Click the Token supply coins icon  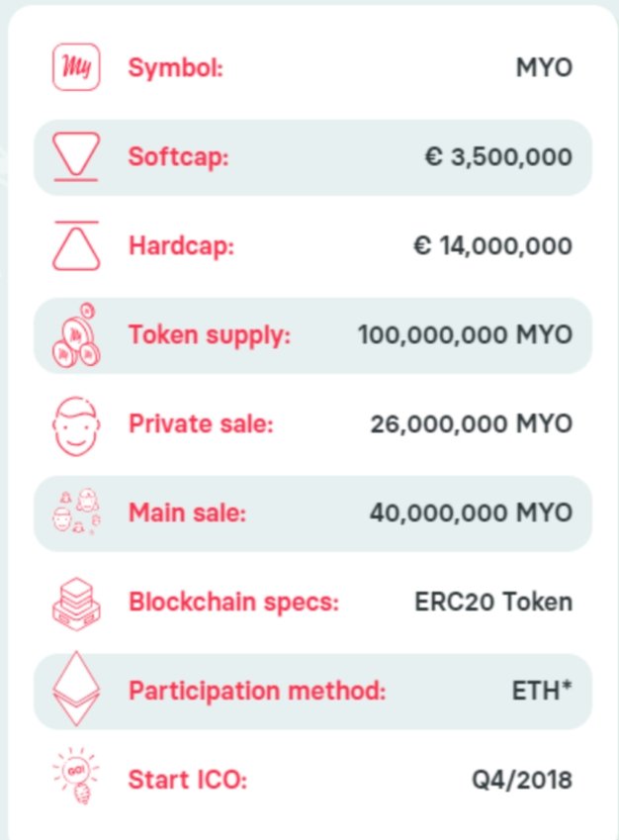tap(76, 335)
